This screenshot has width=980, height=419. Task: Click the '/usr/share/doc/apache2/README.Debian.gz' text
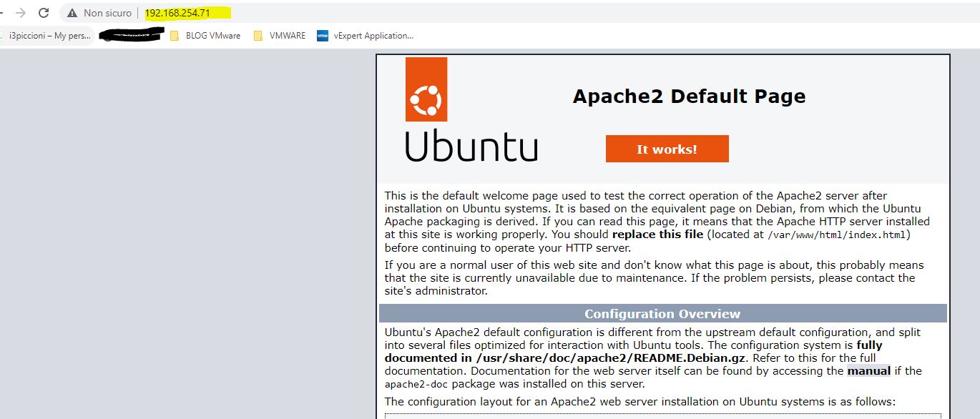[x=612, y=358]
